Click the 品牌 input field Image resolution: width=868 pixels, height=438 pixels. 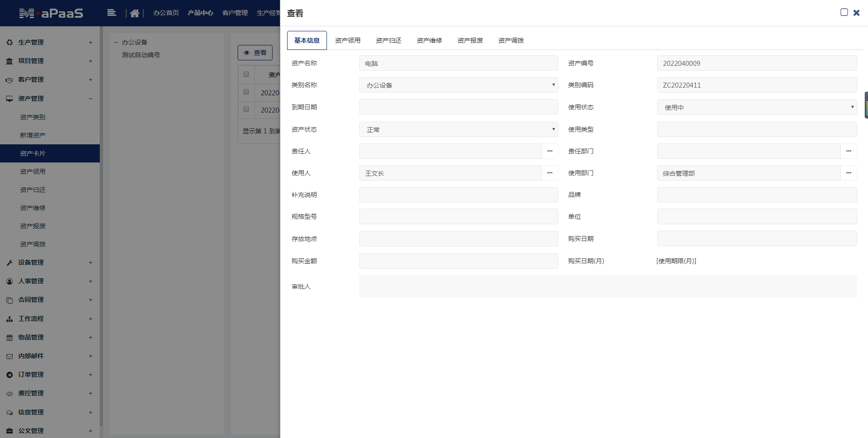(757, 195)
